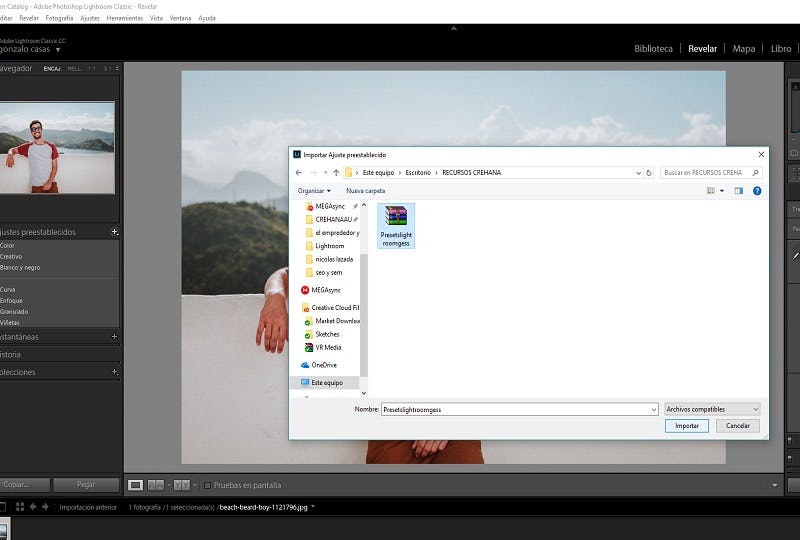This screenshot has height=540, width=800.
Task: Refresh the RECURSOS CREHANA folder view
Action: pyautogui.click(x=649, y=173)
